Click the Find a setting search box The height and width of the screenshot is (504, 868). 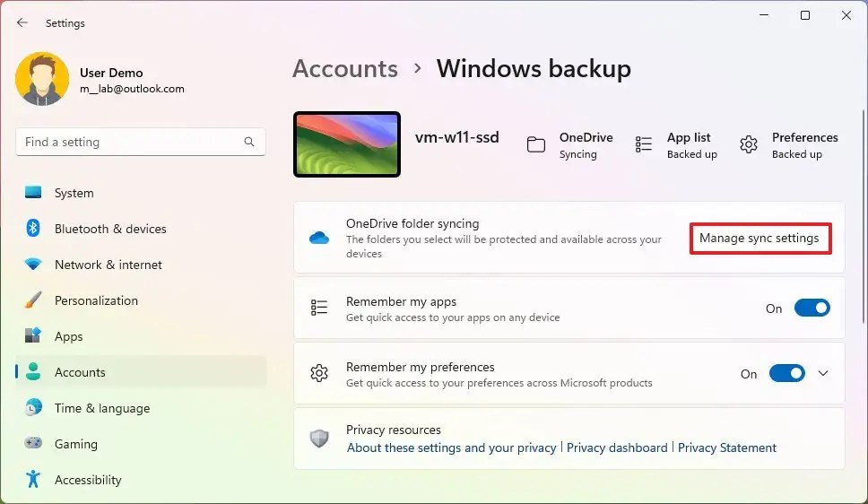tap(141, 142)
